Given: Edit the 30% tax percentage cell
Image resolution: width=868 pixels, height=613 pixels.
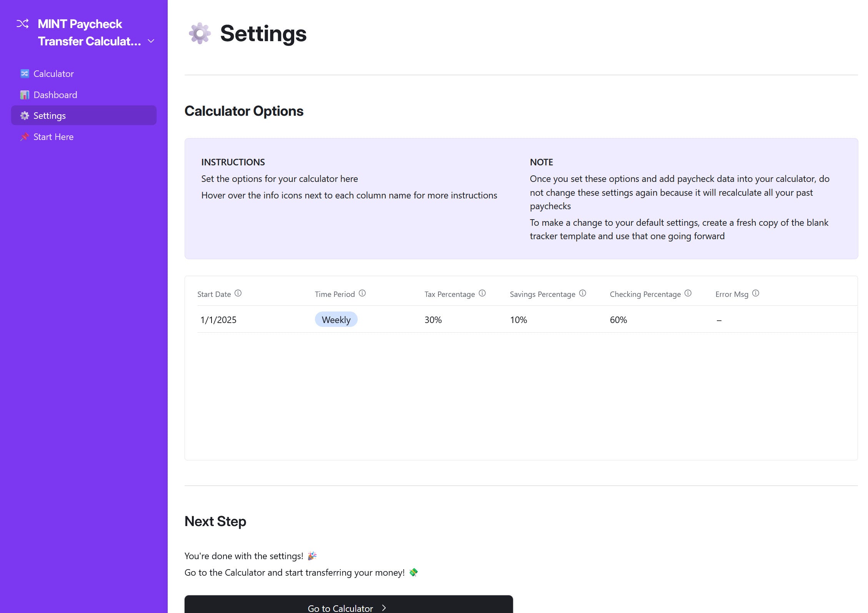Looking at the screenshot, I should pyautogui.click(x=433, y=320).
